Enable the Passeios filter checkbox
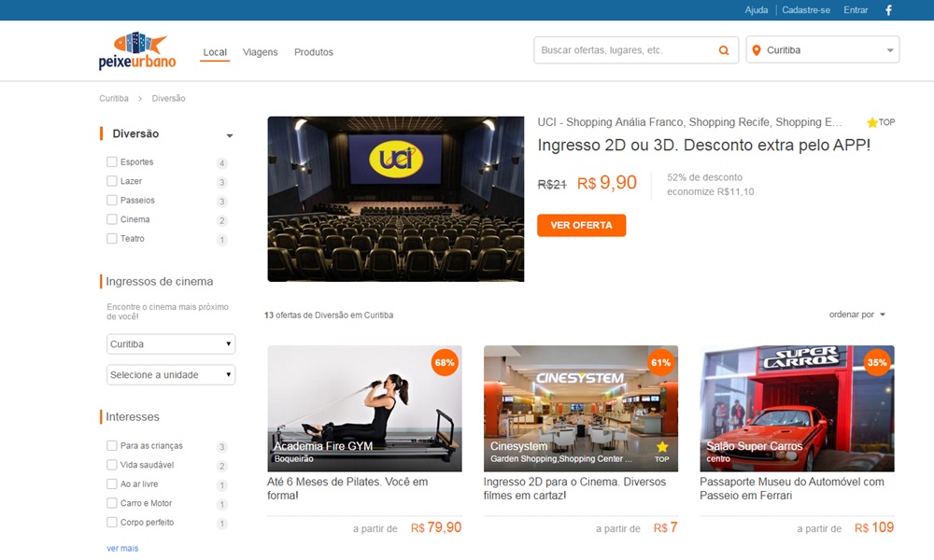Image resolution: width=934 pixels, height=560 pixels. (x=111, y=200)
